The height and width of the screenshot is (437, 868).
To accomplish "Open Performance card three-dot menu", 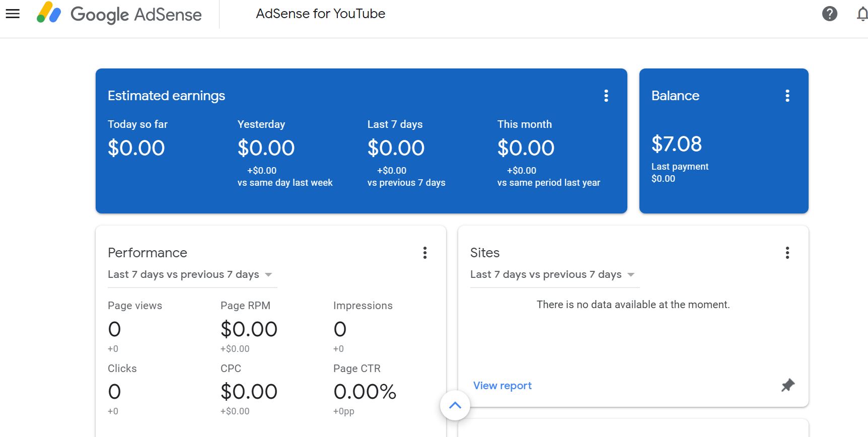I will point(425,253).
